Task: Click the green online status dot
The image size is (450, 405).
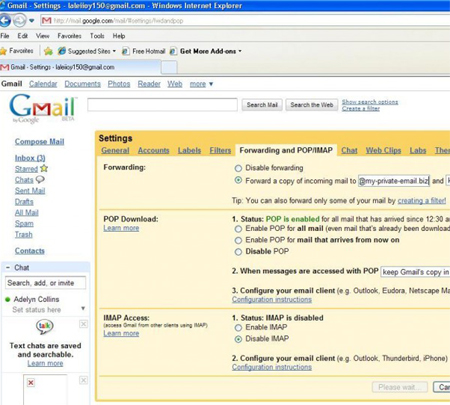Action: [8, 299]
